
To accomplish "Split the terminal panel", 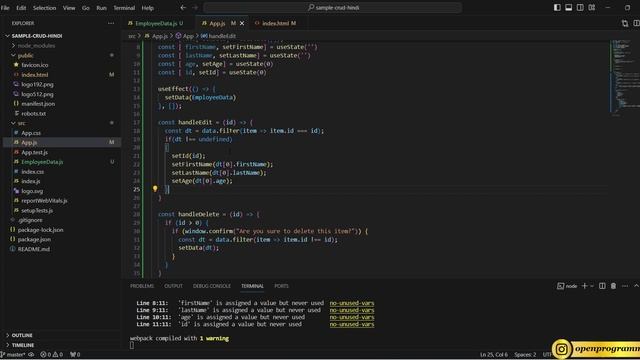I will [602, 286].
